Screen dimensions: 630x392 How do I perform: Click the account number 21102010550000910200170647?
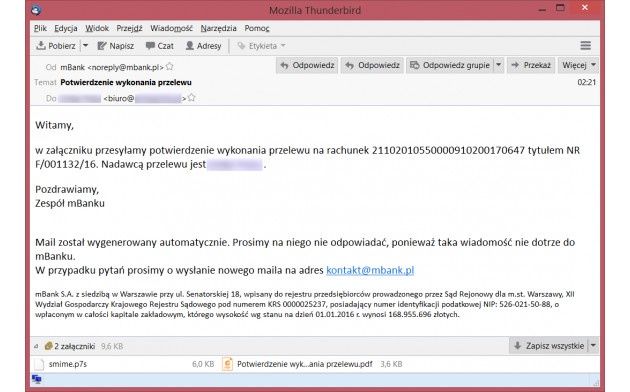click(448, 150)
